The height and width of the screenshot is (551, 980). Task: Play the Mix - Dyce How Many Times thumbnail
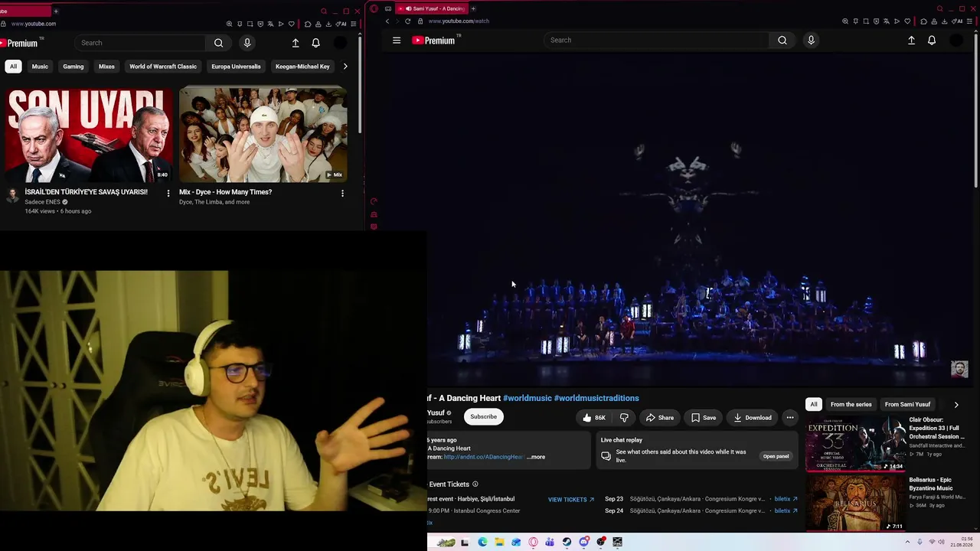pos(263,135)
